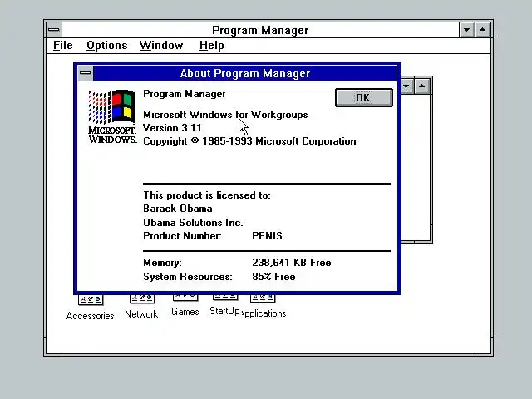
Task: Click the 85% Free system resources value
Action: [273, 277]
